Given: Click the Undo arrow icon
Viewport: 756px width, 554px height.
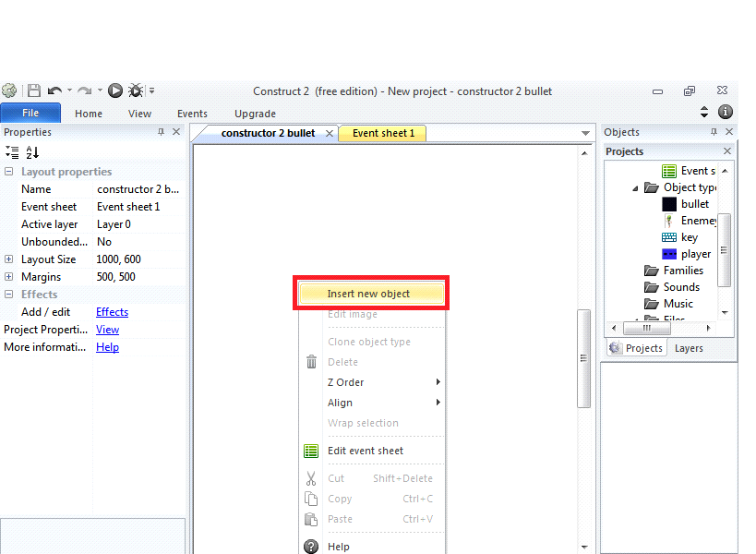Looking at the screenshot, I should 57,90.
